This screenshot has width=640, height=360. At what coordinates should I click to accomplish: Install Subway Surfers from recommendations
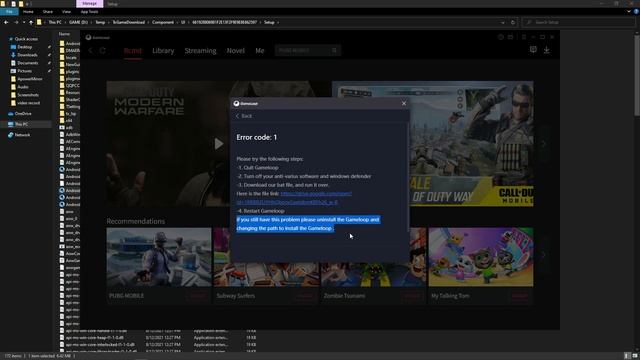tap(305, 296)
